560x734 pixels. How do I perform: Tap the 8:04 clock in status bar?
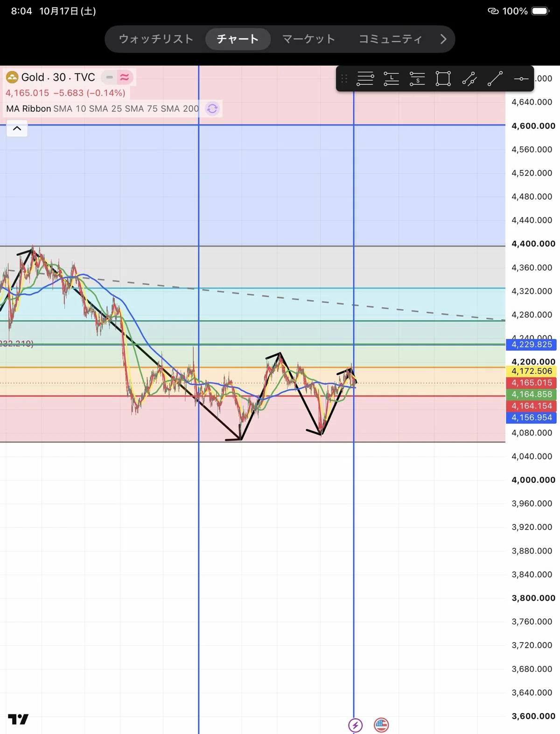pyautogui.click(x=21, y=11)
